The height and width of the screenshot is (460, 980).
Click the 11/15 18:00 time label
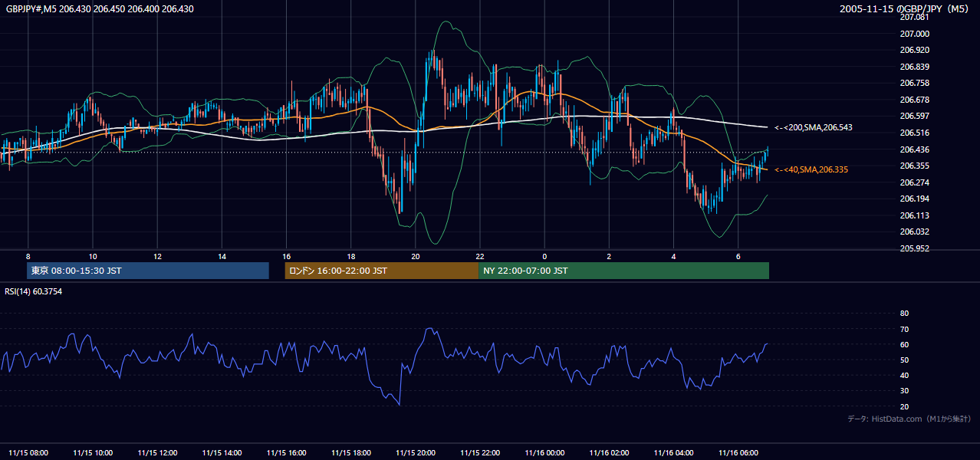click(x=350, y=452)
